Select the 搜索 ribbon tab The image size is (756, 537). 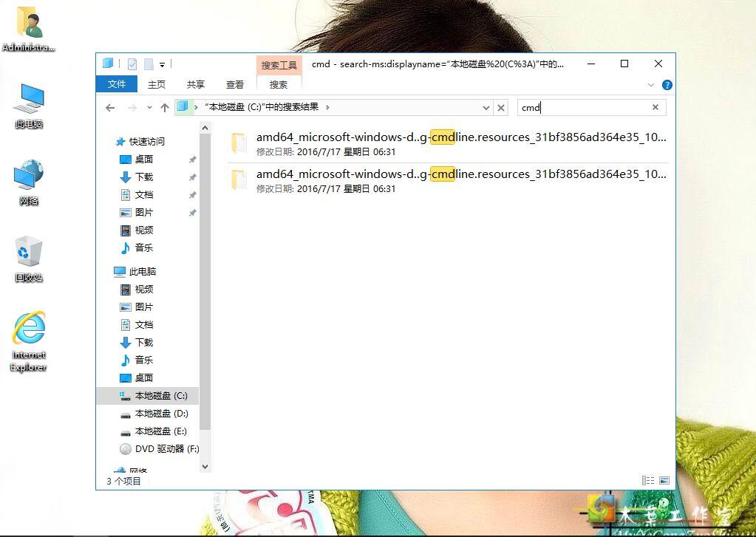pos(279,84)
